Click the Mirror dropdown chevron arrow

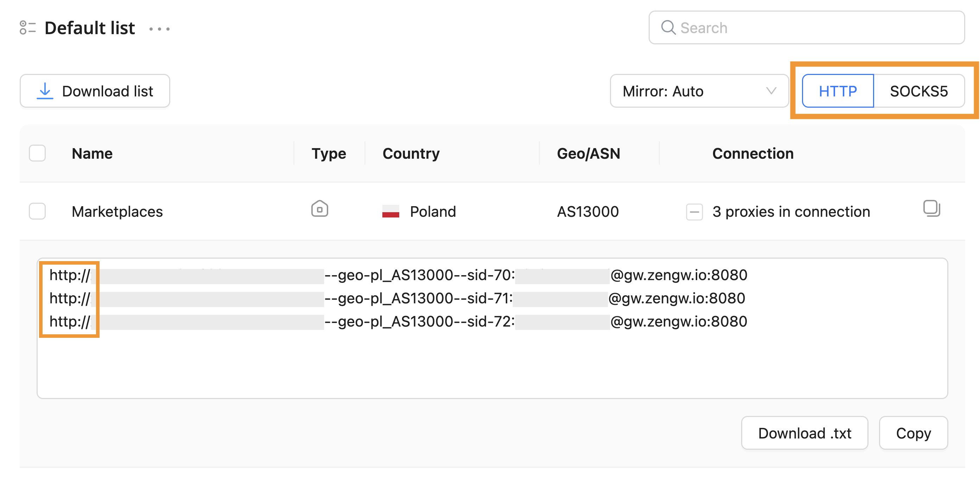tap(771, 91)
